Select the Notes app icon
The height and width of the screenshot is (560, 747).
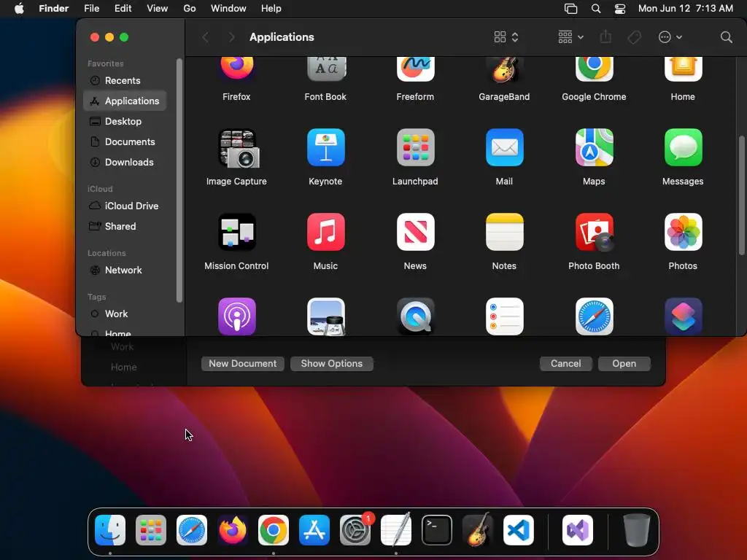[505, 232]
